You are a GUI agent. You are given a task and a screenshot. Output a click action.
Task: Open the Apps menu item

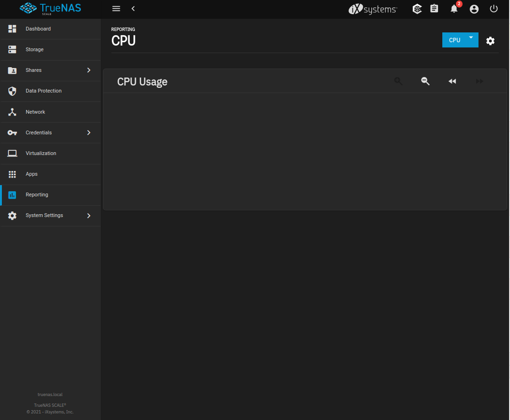coord(50,174)
